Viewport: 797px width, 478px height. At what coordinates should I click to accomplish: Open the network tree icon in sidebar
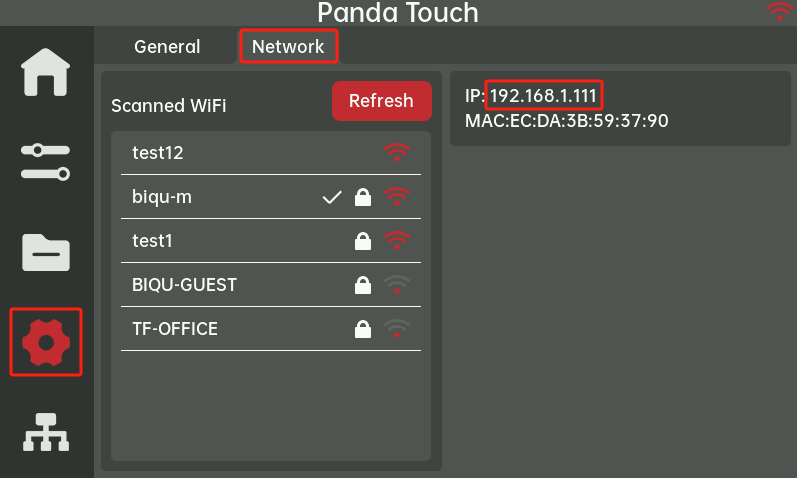coord(46,432)
